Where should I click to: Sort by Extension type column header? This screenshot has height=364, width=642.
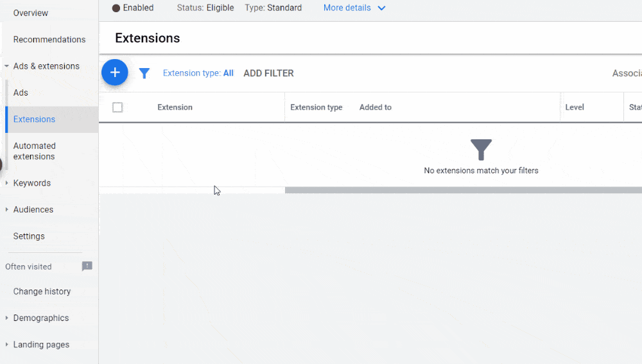point(317,107)
